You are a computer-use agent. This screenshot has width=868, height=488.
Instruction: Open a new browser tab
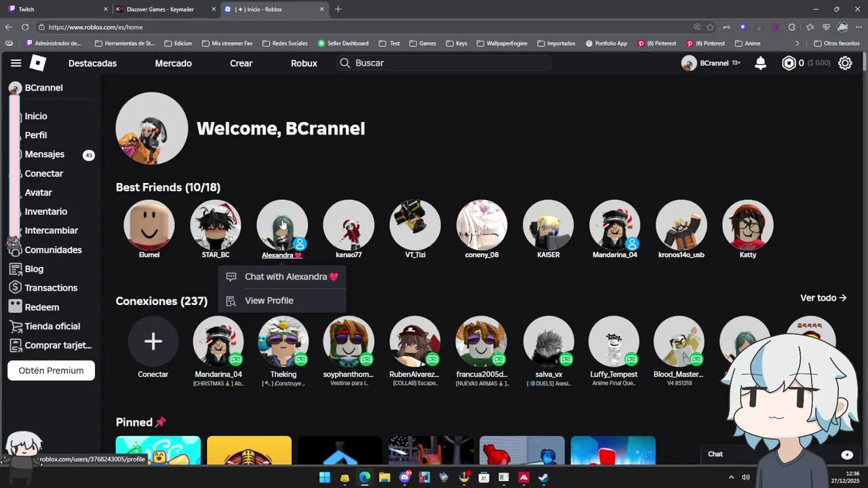pos(338,9)
